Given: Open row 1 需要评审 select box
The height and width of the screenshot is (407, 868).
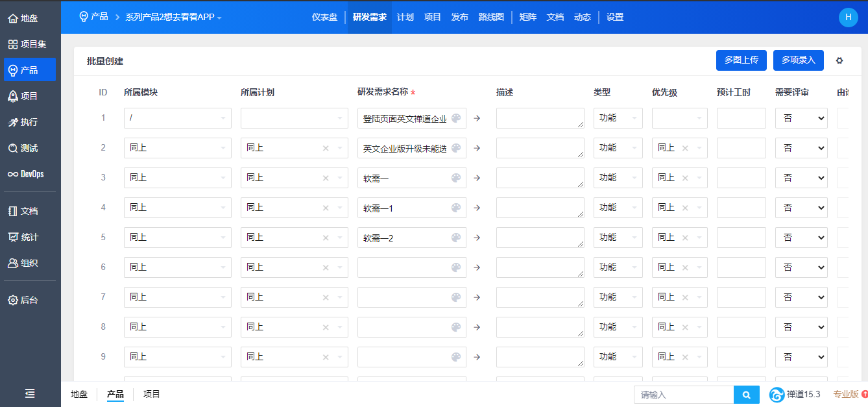Looking at the screenshot, I should (801, 118).
